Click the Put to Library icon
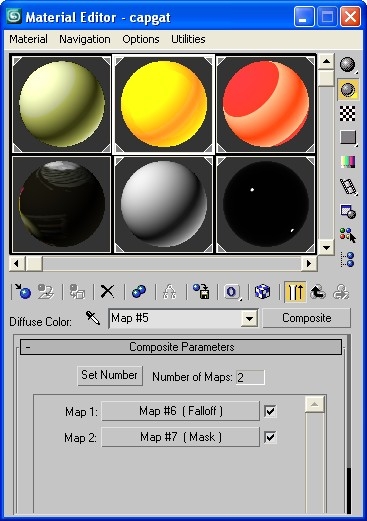367x521 pixels. click(201, 292)
